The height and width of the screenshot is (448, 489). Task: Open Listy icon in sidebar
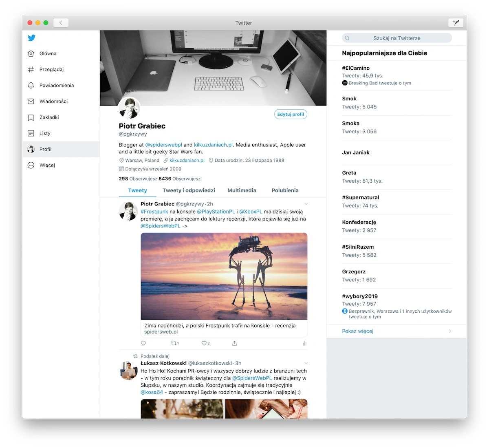[31, 133]
